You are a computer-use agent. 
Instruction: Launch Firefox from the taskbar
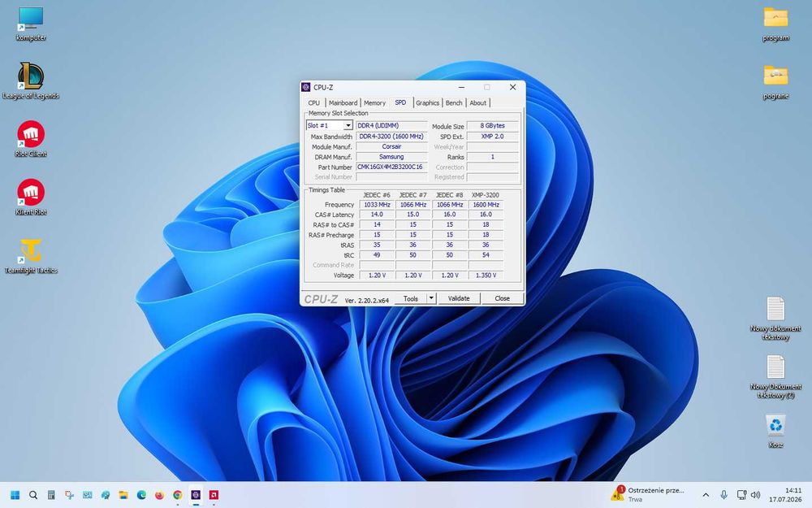point(159,495)
